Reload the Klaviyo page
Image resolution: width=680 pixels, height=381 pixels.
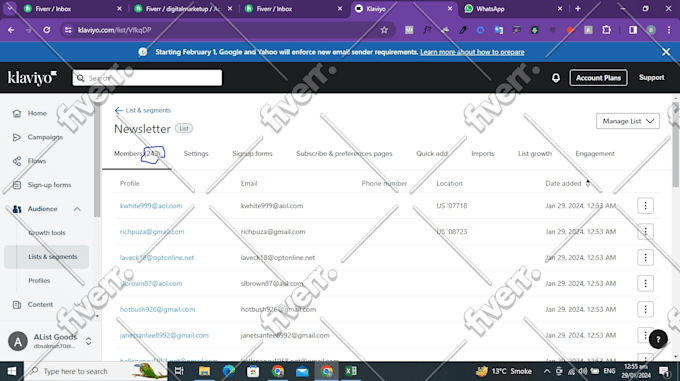pyautogui.click(x=47, y=30)
